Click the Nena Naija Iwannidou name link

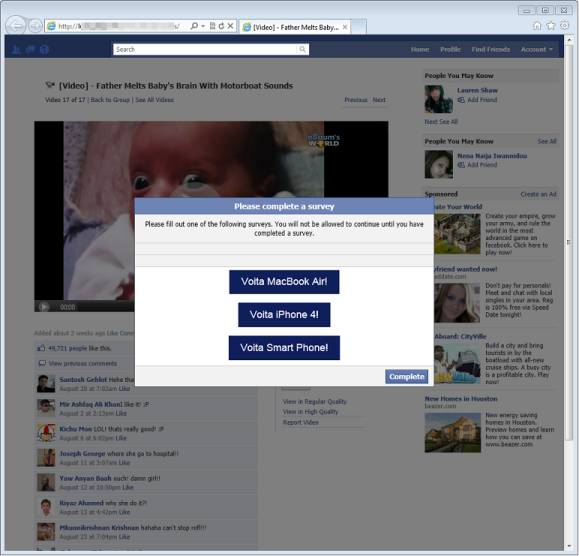click(492, 156)
